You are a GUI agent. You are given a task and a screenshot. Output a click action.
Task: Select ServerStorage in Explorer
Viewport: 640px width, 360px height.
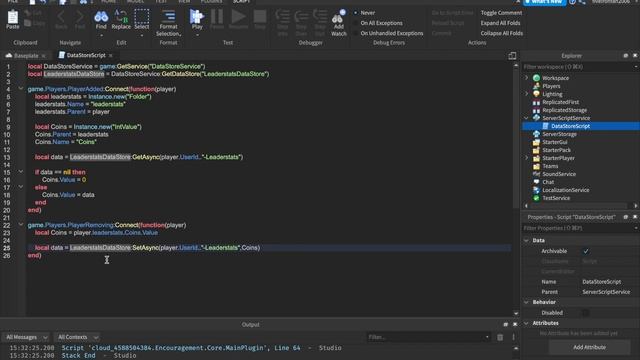559,134
